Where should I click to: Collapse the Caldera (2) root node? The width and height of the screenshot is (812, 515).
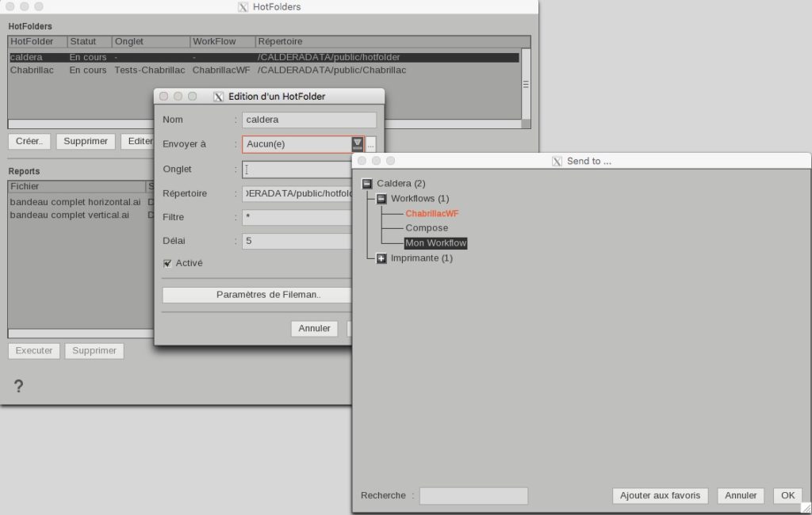pyautogui.click(x=366, y=183)
